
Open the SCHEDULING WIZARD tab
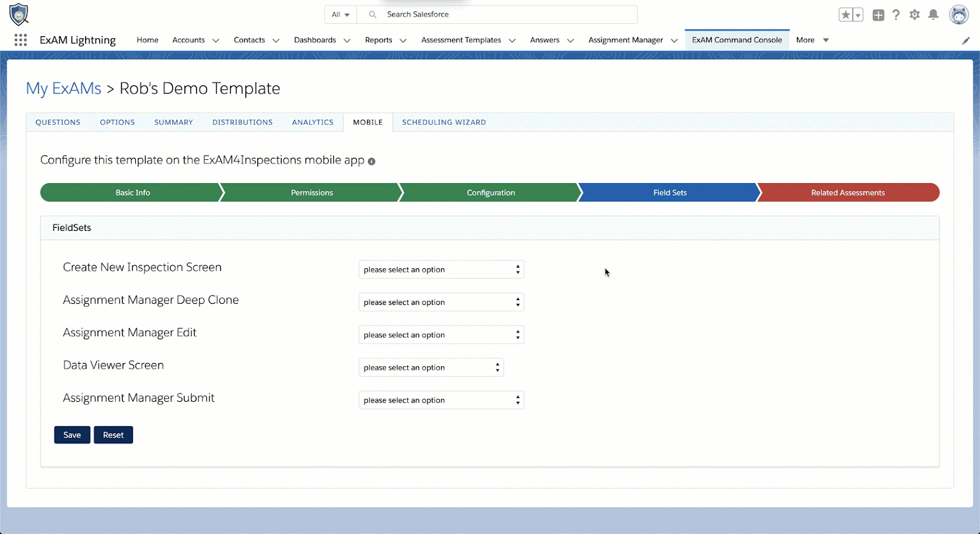444,122
